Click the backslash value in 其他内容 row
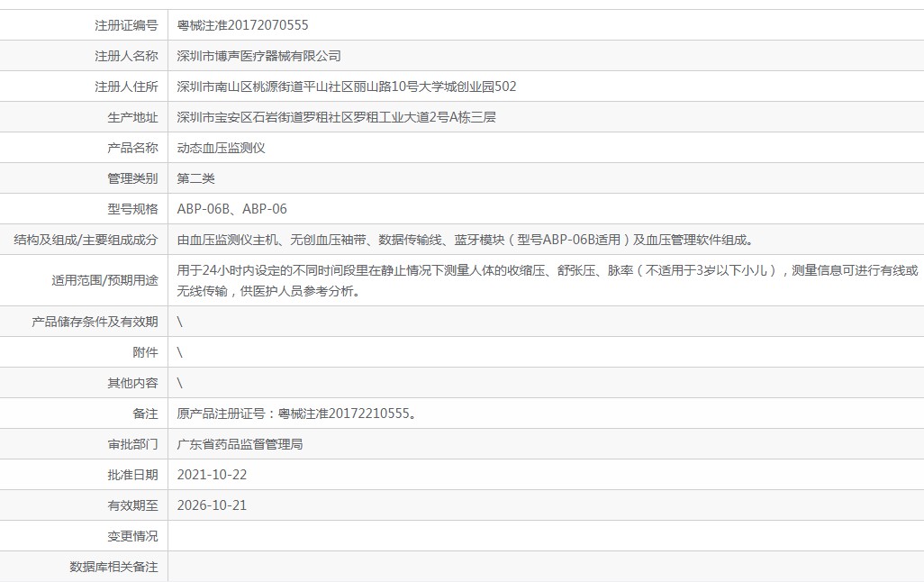This screenshot has width=924, height=582. pos(180,383)
